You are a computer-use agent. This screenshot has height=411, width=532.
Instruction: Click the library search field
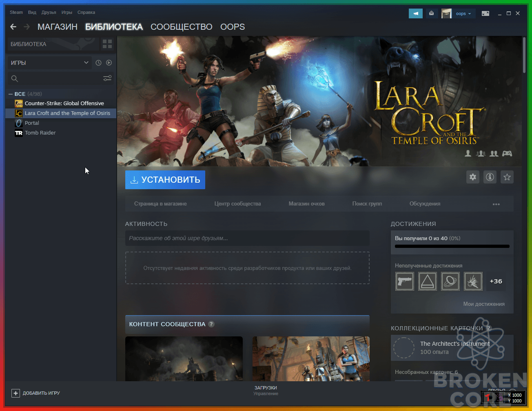pos(60,78)
